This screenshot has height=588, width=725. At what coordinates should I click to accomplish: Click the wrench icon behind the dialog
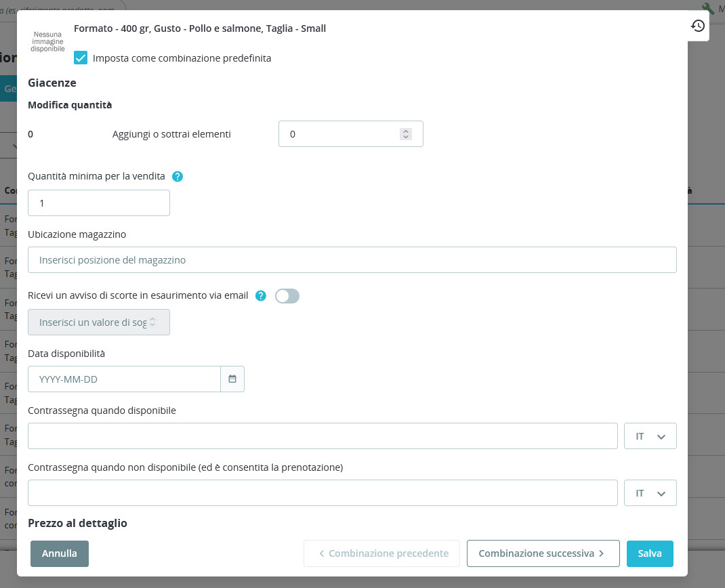click(x=708, y=8)
